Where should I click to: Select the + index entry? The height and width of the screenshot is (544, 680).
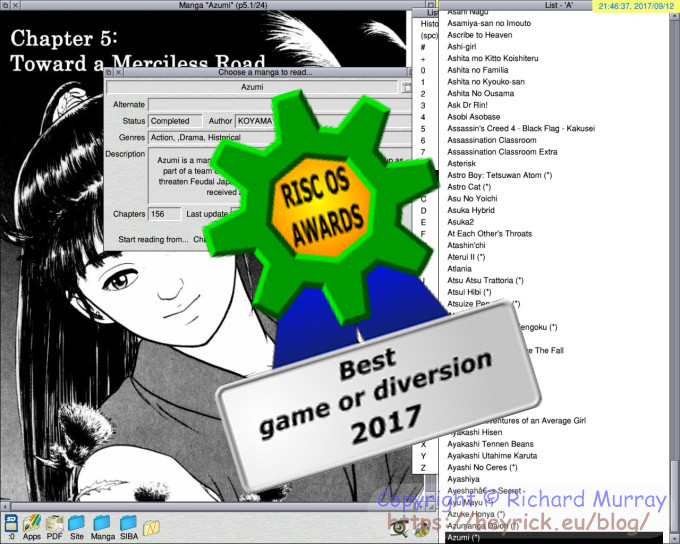click(423, 59)
